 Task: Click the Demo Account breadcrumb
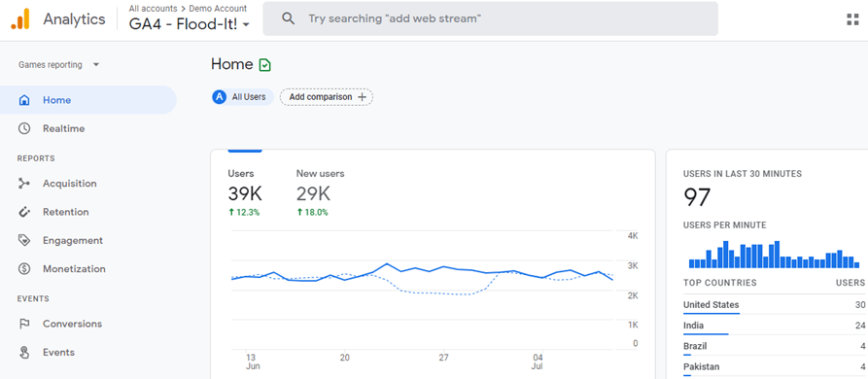point(218,9)
